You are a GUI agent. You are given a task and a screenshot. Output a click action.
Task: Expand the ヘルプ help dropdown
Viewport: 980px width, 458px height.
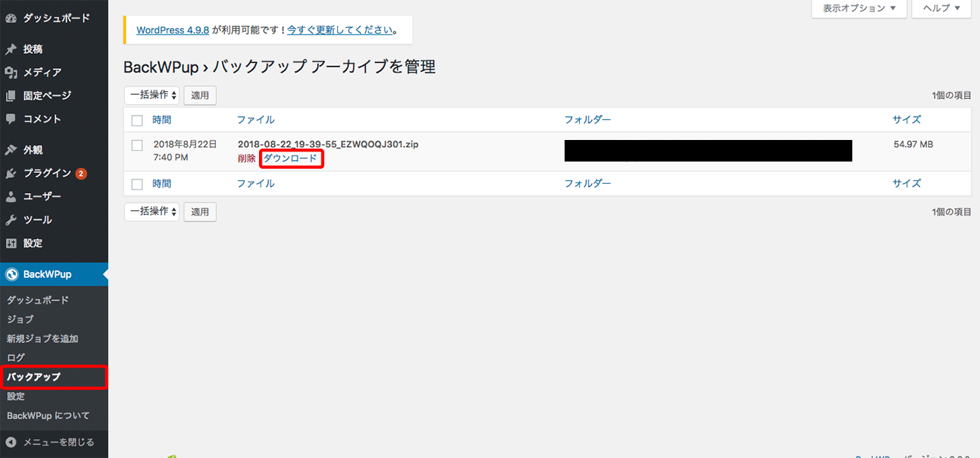(x=939, y=9)
